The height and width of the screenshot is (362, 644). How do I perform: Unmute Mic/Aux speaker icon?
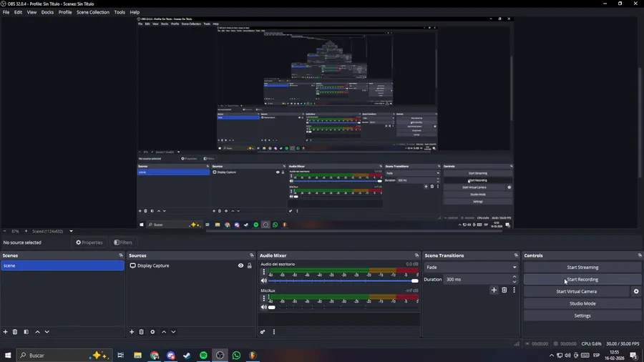[263, 307]
